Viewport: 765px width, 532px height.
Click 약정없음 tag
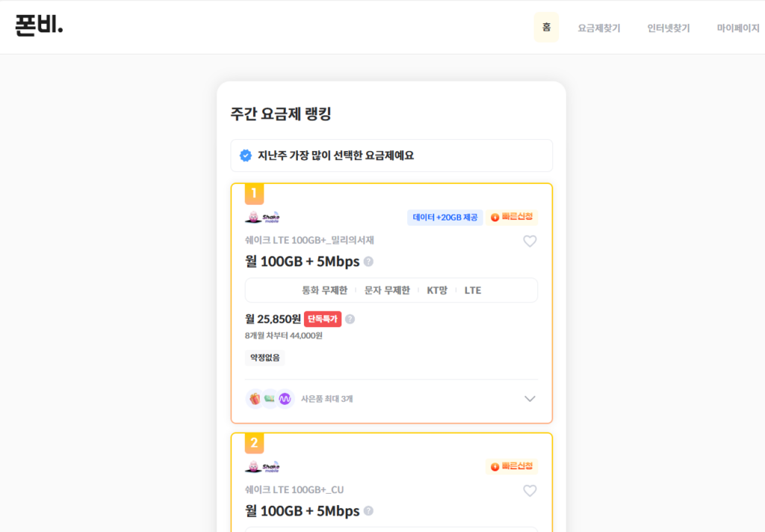pos(265,358)
